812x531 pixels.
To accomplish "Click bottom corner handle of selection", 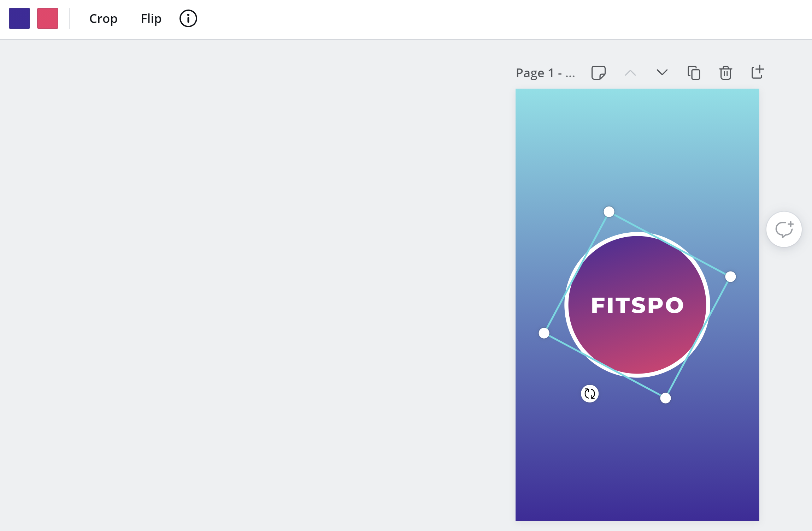I will coord(665,398).
